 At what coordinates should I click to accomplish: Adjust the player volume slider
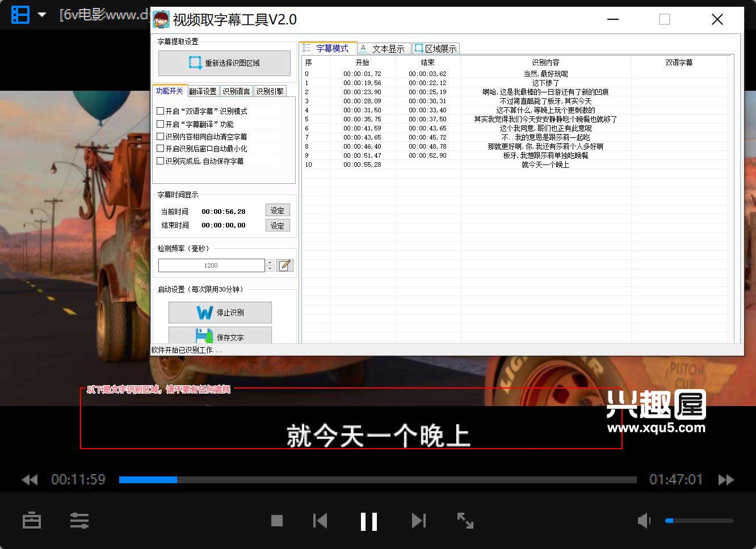[699, 520]
